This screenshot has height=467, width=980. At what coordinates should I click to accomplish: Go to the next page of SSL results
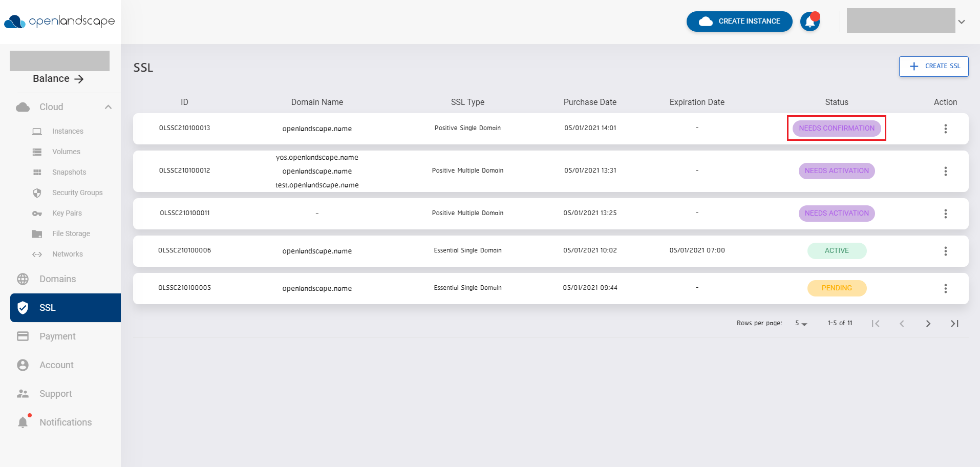928,323
